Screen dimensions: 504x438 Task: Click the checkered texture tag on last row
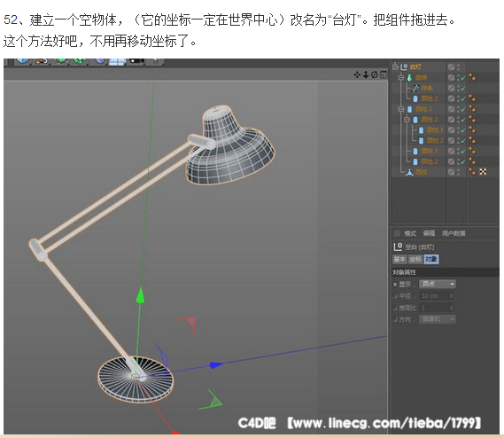(483, 171)
